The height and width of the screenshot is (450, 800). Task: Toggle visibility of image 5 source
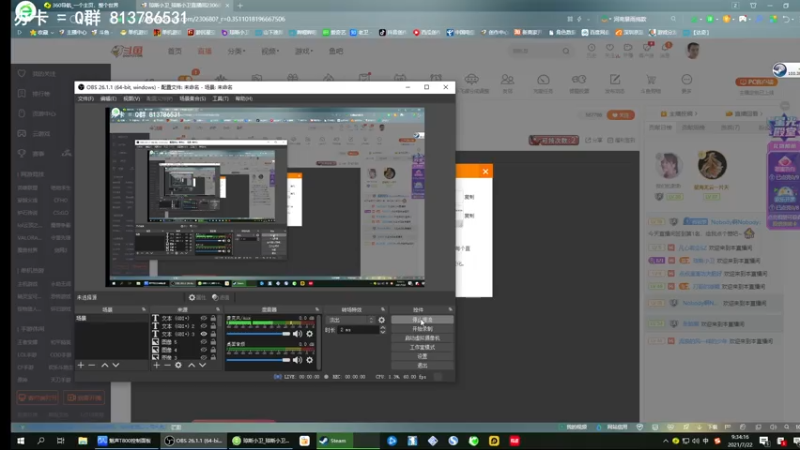click(x=204, y=342)
